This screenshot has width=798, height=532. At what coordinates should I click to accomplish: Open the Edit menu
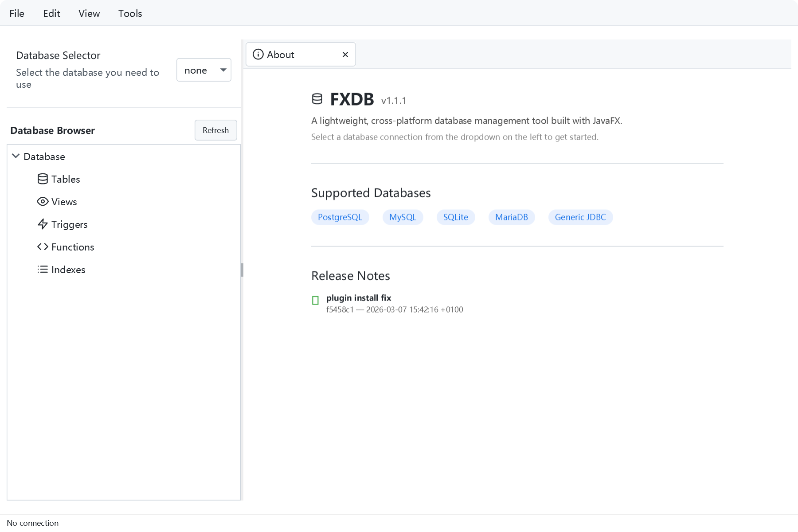click(51, 13)
